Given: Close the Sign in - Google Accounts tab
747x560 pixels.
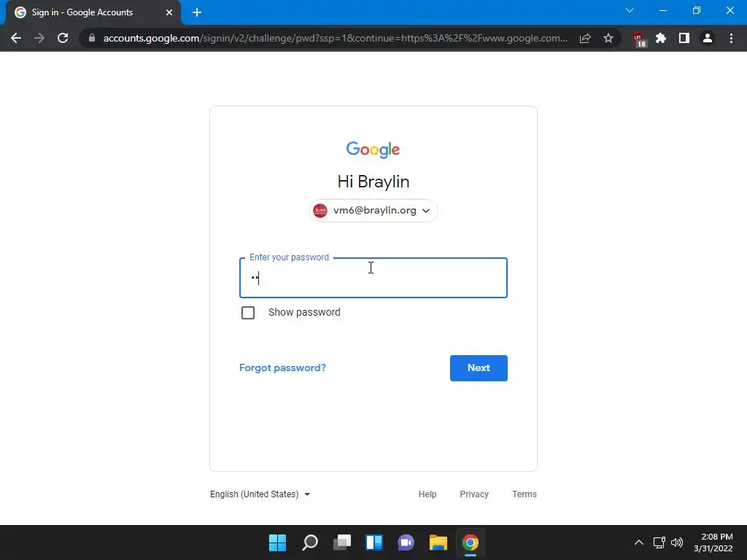Looking at the screenshot, I should tap(169, 12).
